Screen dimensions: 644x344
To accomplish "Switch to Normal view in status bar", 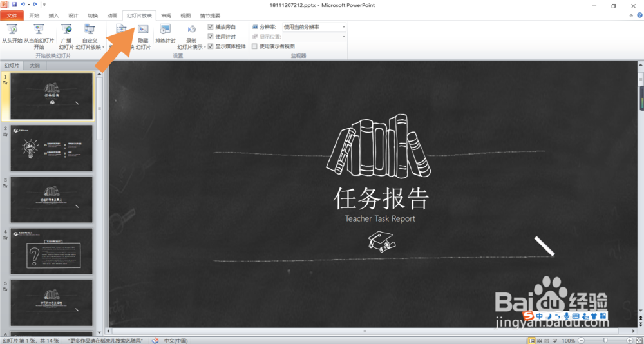I will (x=532, y=341).
